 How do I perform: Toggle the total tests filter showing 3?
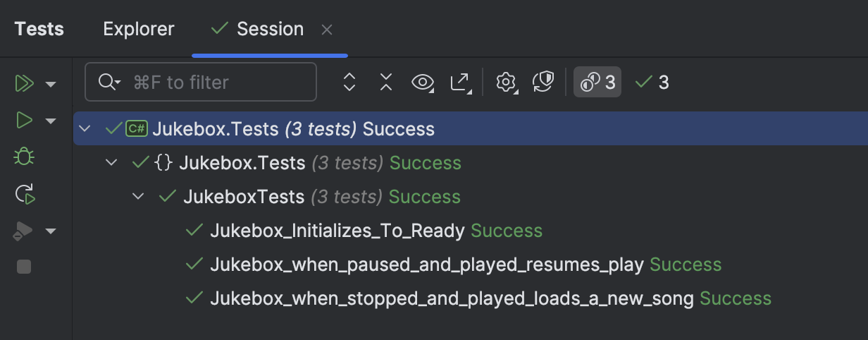(x=597, y=83)
